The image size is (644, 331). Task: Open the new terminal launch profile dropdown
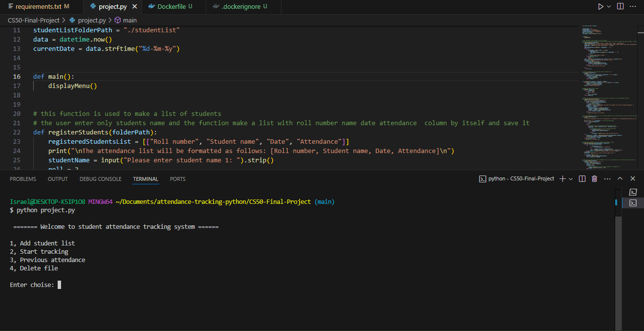click(x=571, y=179)
